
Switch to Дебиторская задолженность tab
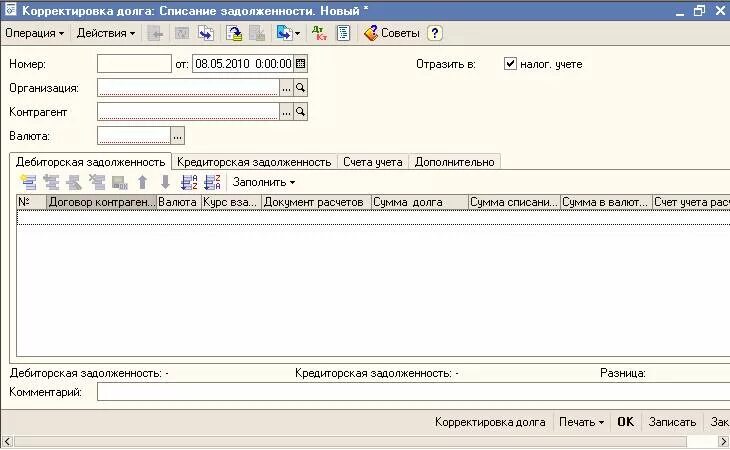(90, 162)
